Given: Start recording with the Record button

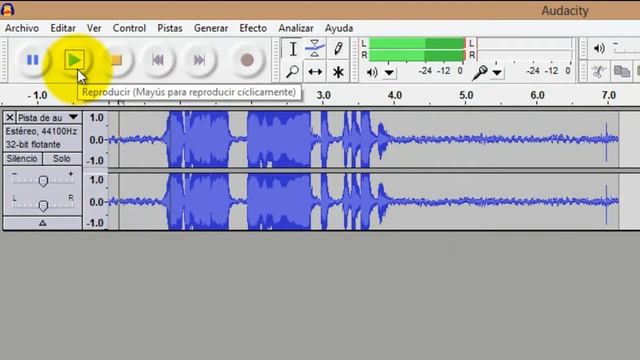Looking at the screenshot, I should point(247,60).
